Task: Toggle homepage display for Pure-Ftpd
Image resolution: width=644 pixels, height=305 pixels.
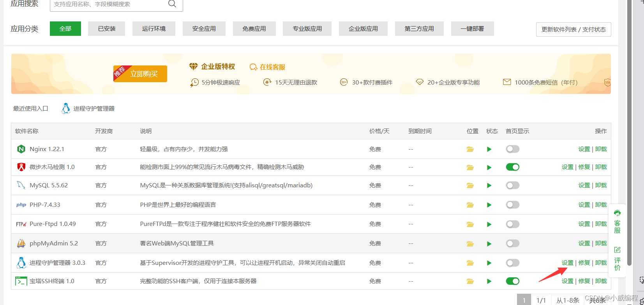Action: [513, 224]
